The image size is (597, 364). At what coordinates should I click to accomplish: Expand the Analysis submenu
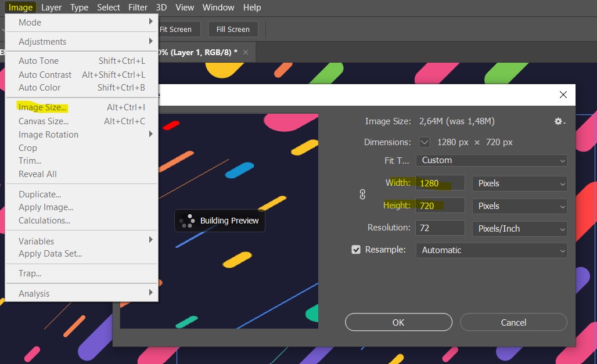81,294
